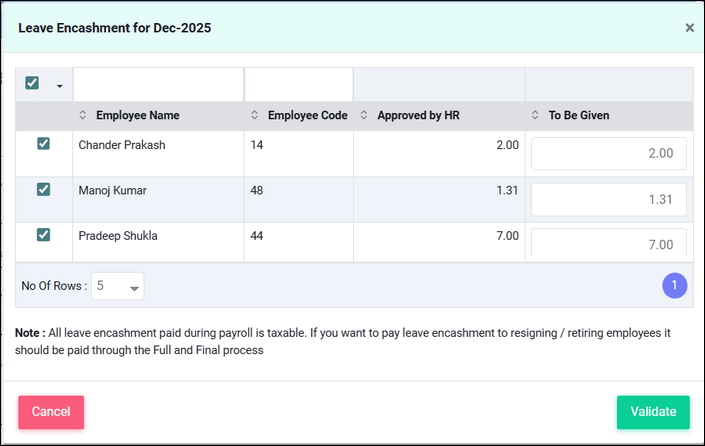Screen dimensions: 705x446
Task: Focus the Employee Name filter field
Action: 158,84
